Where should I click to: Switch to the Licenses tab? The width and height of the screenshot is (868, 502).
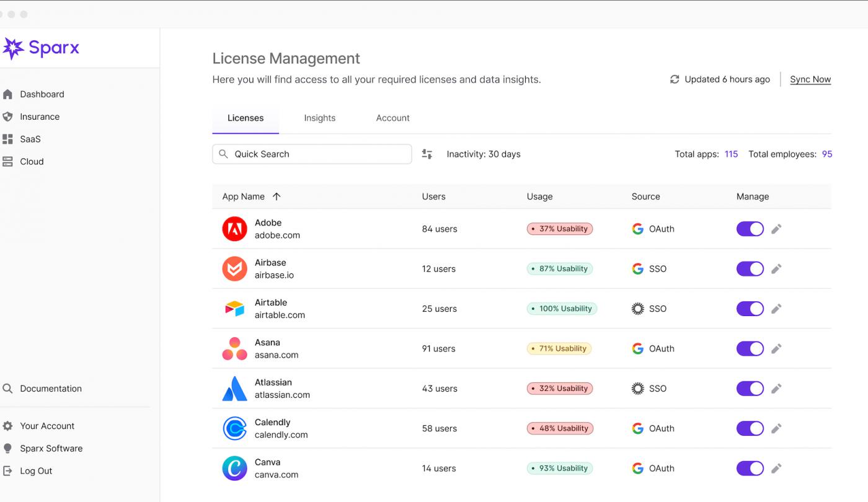[x=246, y=118]
